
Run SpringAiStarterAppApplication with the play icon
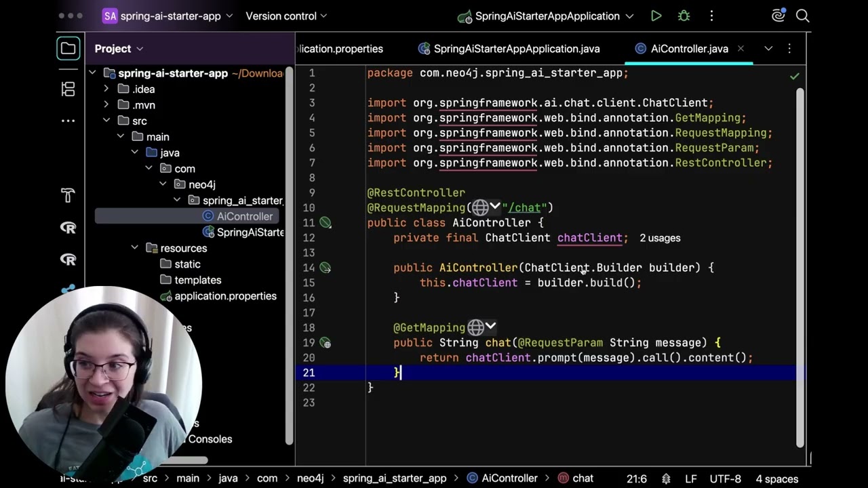[x=656, y=16]
